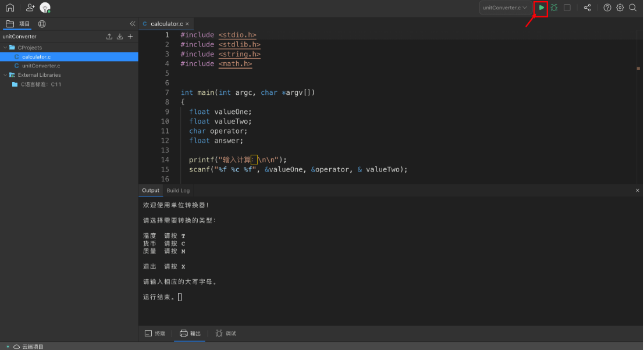Click the CProjects folder label
Image resolution: width=644 pixels, height=350 pixels.
coord(30,48)
